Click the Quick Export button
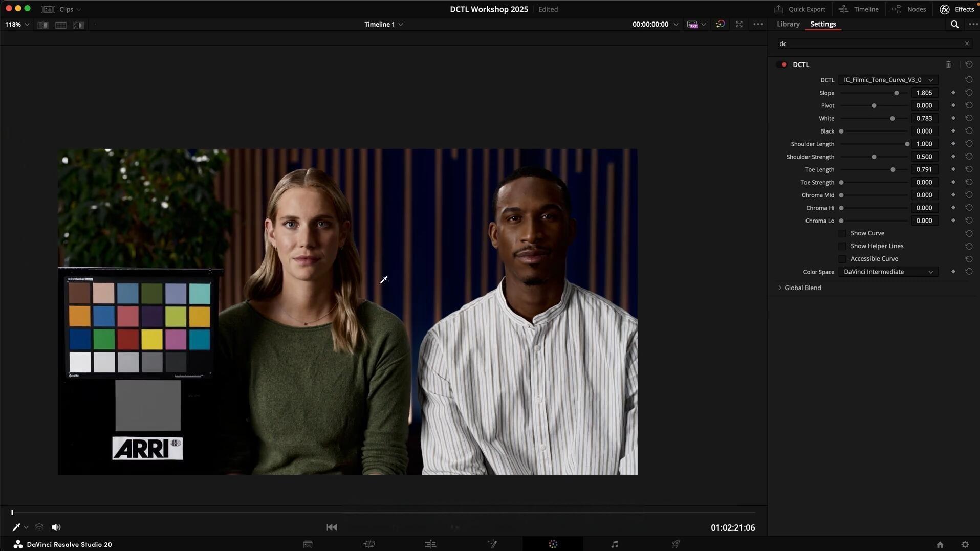The image size is (980, 551). (x=799, y=9)
